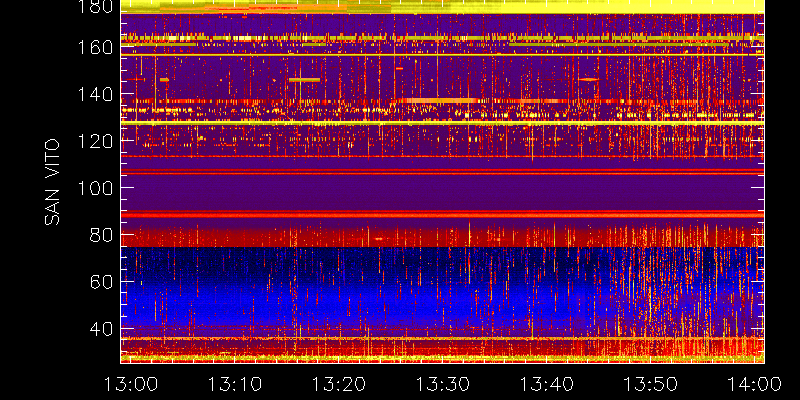Click the SAN VITO vertical axis title
This screenshot has width=800, height=400.
point(52,182)
